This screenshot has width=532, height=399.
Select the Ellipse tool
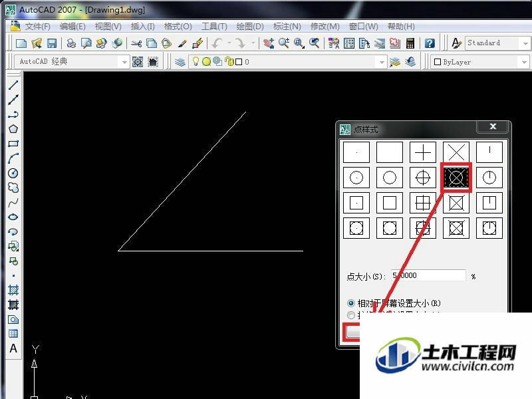[x=13, y=217]
